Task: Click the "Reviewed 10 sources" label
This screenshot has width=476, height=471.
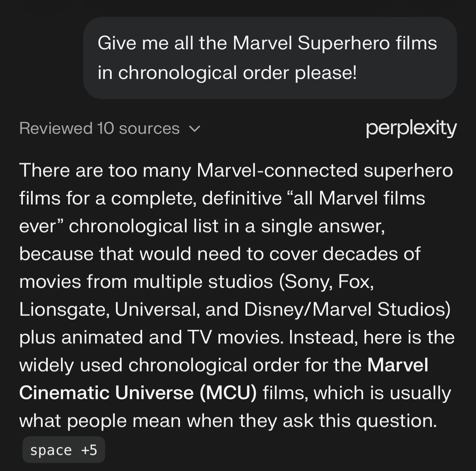Action: (x=99, y=128)
